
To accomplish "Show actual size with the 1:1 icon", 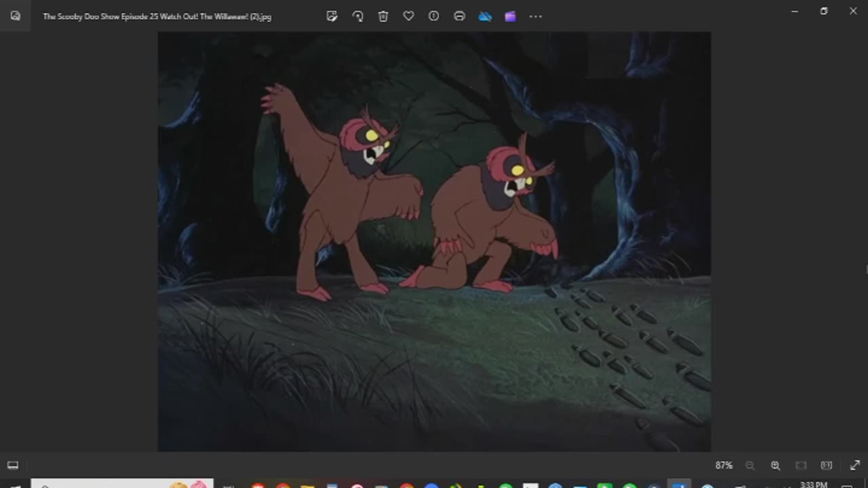I will pos(826,466).
